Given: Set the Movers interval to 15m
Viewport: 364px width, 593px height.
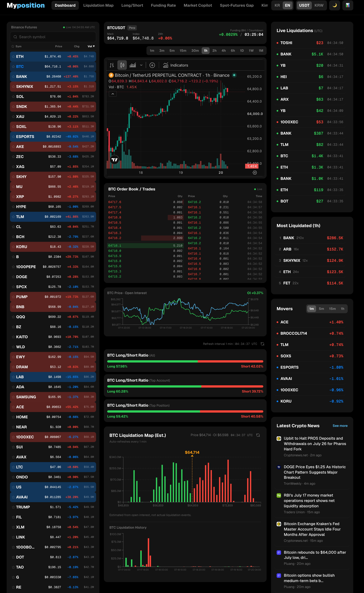Looking at the screenshot, I should click(x=332, y=309).
